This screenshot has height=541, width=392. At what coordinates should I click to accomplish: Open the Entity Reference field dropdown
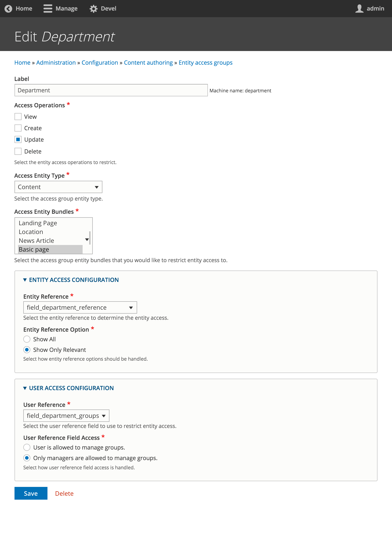[80, 307]
